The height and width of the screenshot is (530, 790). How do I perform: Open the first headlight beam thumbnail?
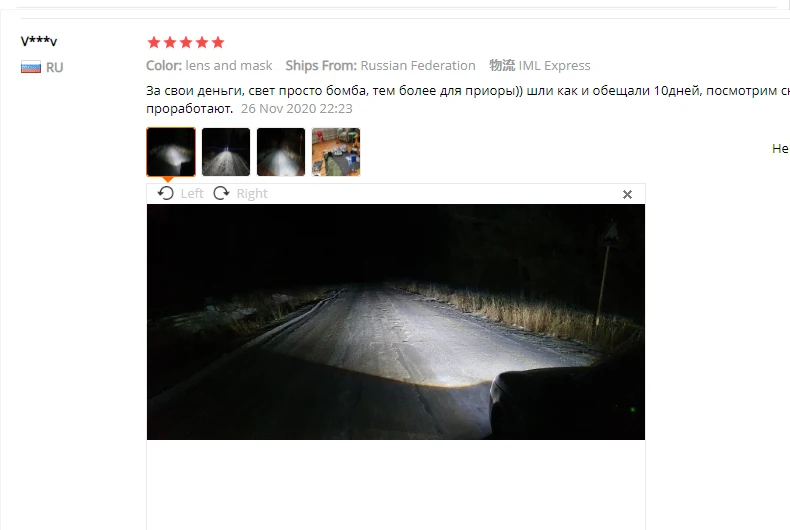pos(171,152)
